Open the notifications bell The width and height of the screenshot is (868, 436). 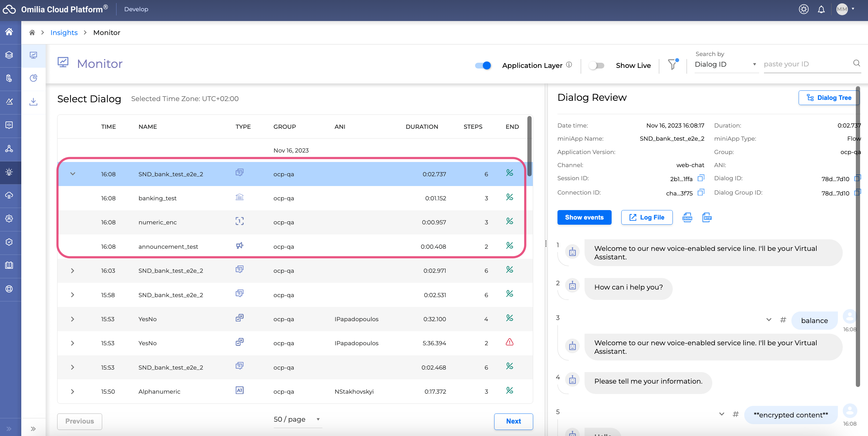(821, 9)
